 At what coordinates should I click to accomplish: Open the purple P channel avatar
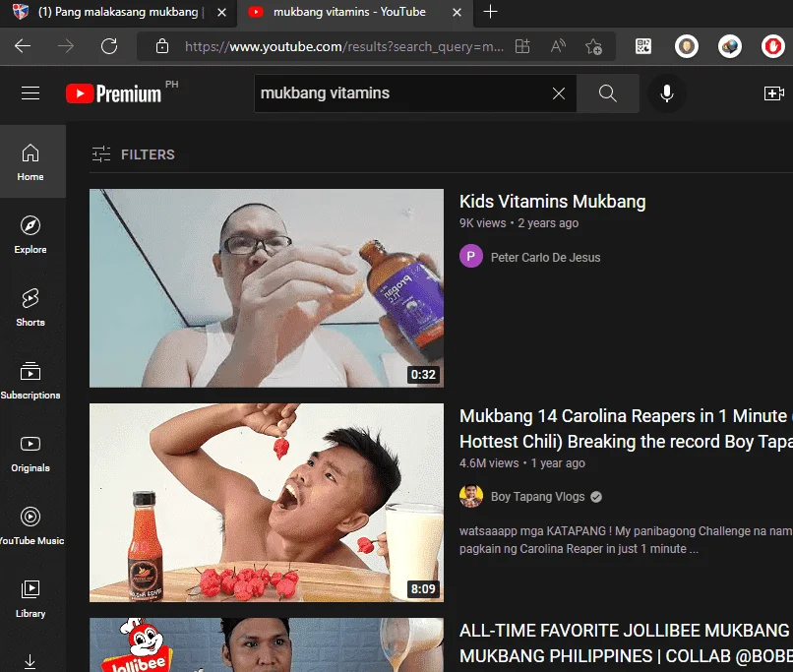click(x=471, y=257)
